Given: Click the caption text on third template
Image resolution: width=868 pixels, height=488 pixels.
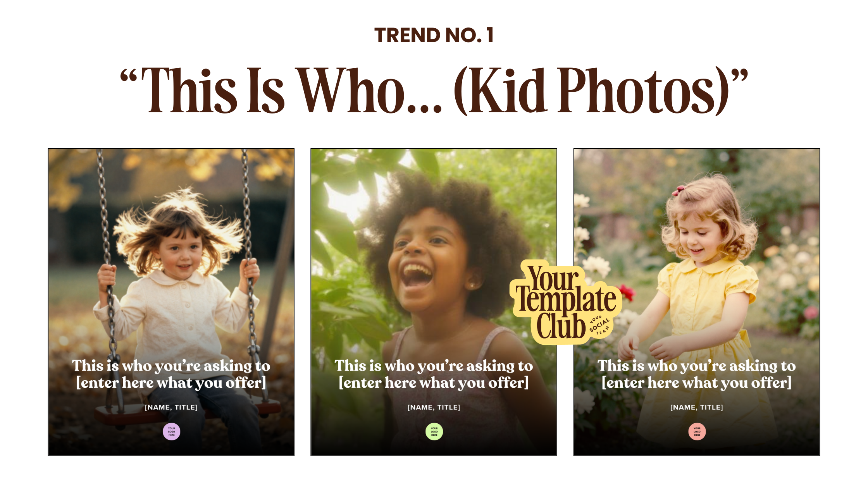Looking at the screenshot, I should (x=697, y=374).
